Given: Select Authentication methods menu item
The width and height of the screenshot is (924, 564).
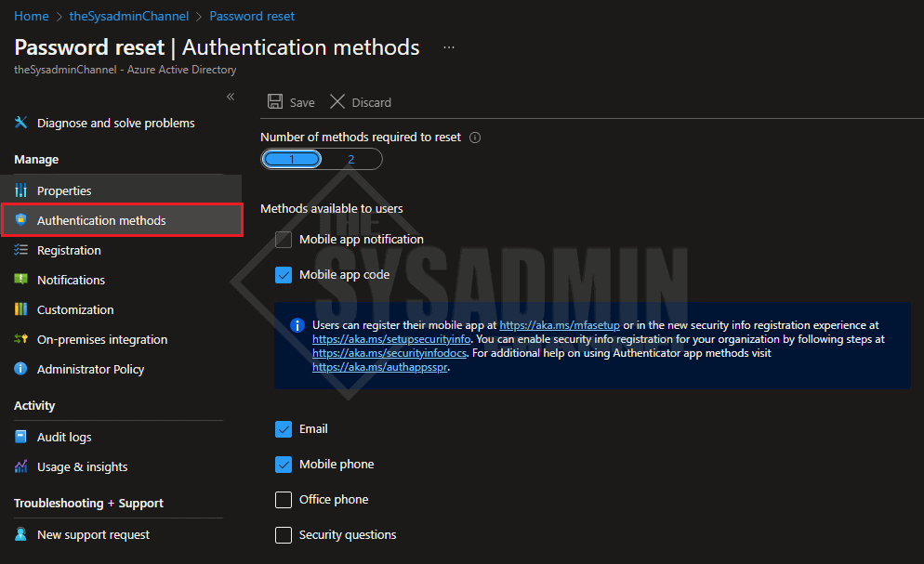Looking at the screenshot, I should 122,220.
